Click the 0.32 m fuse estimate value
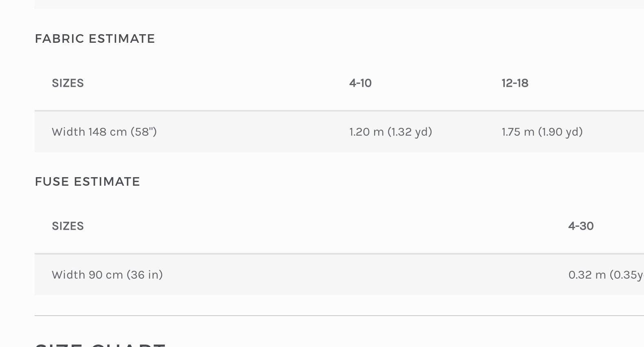Screen dimensions: 644x347 pos(606,275)
